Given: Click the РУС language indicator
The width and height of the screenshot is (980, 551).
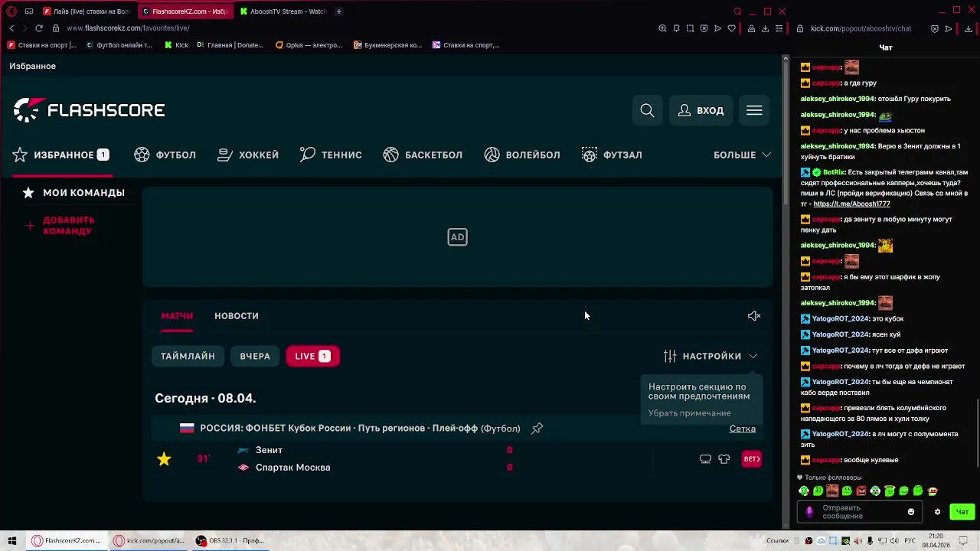Looking at the screenshot, I should tap(909, 541).
